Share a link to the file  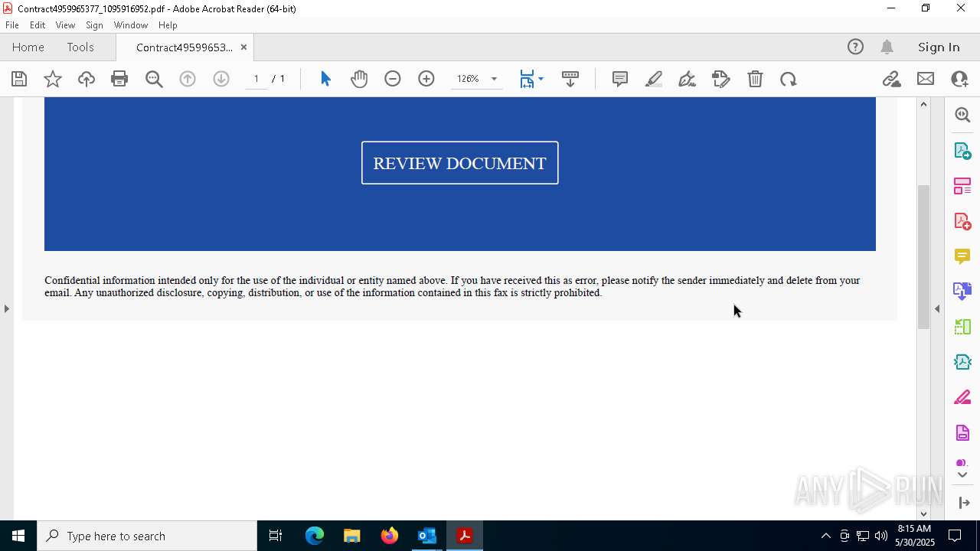[x=891, y=79]
